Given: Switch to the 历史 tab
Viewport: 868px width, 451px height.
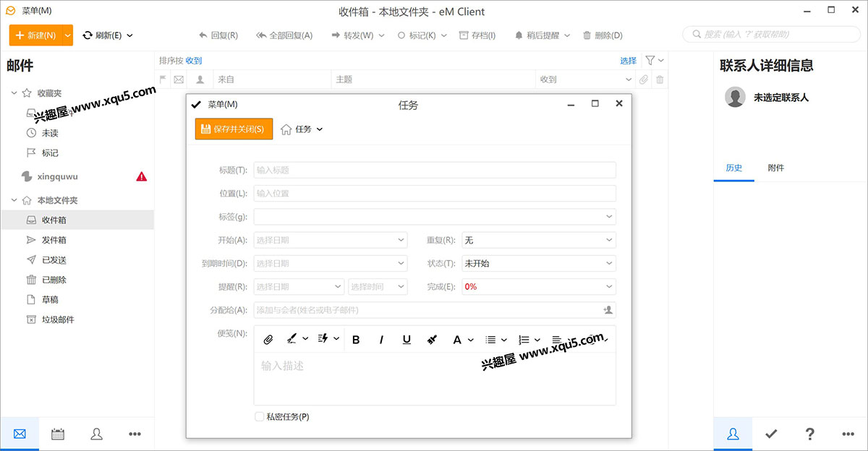Looking at the screenshot, I should 733,168.
